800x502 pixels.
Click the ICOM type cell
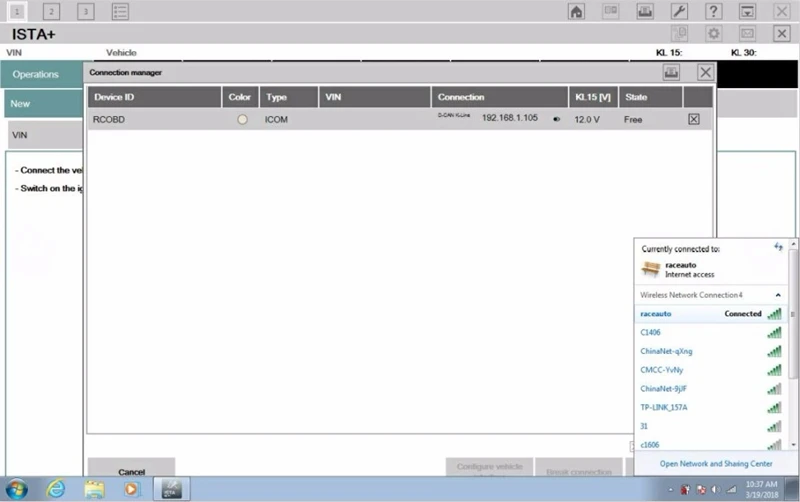[276, 119]
